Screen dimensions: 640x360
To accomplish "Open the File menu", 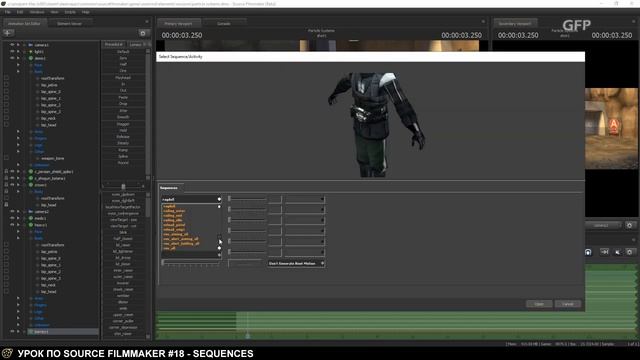I will click(x=7, y=12).
